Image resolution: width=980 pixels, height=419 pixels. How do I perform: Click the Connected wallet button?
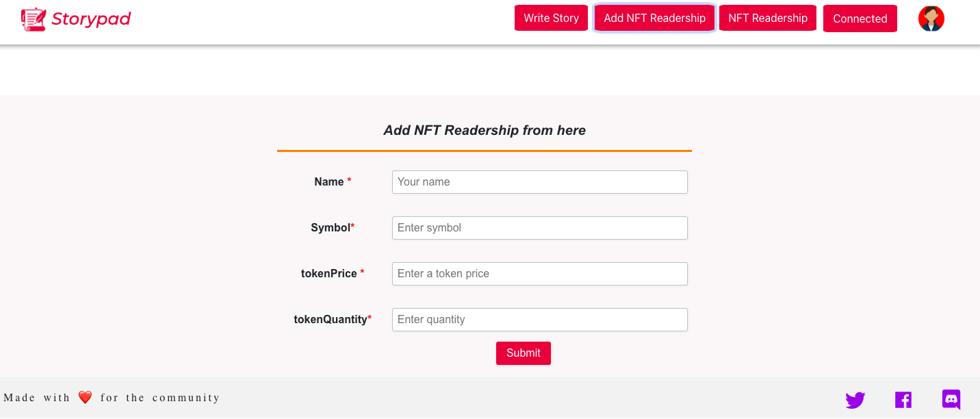(860, 18)
